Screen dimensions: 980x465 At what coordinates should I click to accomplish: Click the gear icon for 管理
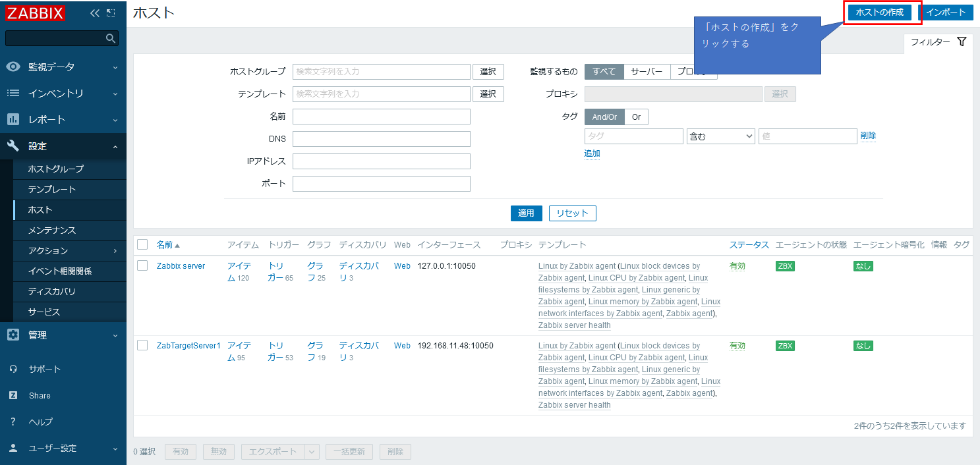click(x=13, y=335)
